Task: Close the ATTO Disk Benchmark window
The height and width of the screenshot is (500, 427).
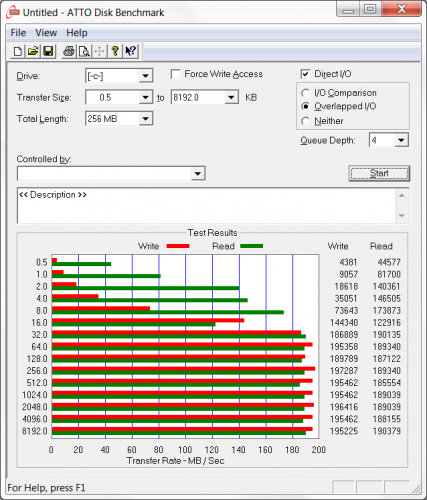Action: pyautogui.click(x=402, y=9)
